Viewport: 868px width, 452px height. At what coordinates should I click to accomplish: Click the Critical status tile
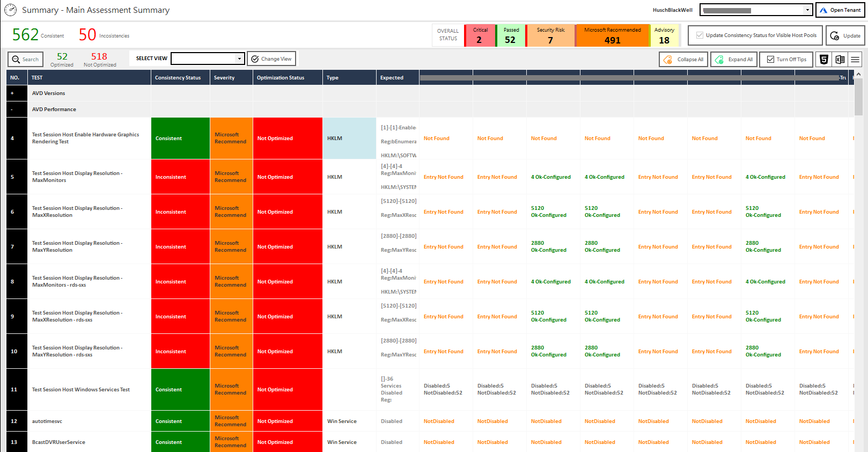[x=480, y=35]
